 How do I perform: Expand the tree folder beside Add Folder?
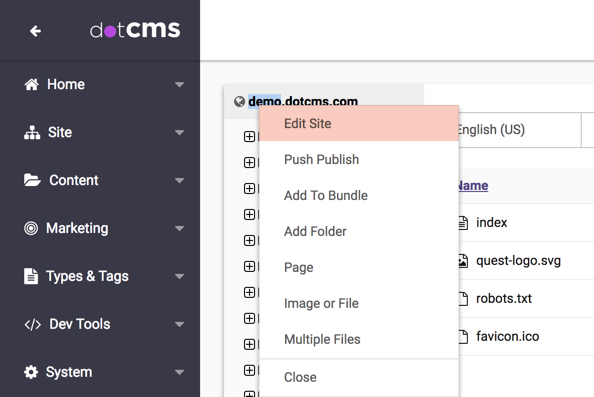(249, 240)
